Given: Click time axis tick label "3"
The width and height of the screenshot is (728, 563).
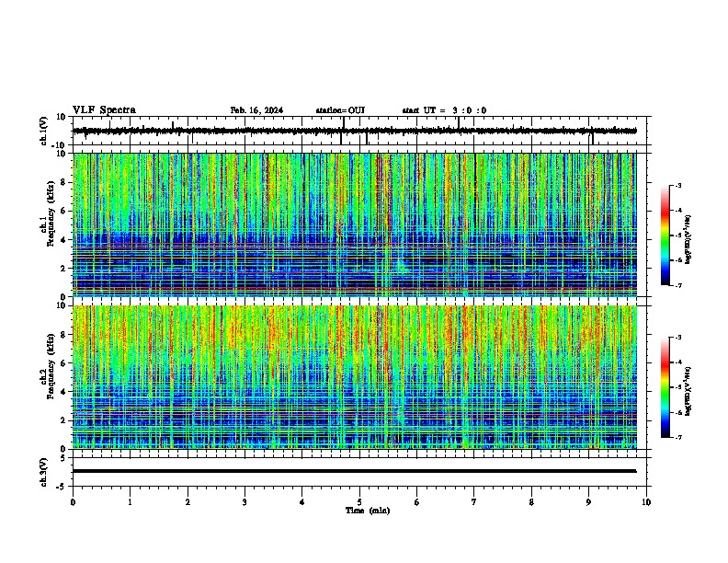Looking at the screenshot, I should click(245, 502).
